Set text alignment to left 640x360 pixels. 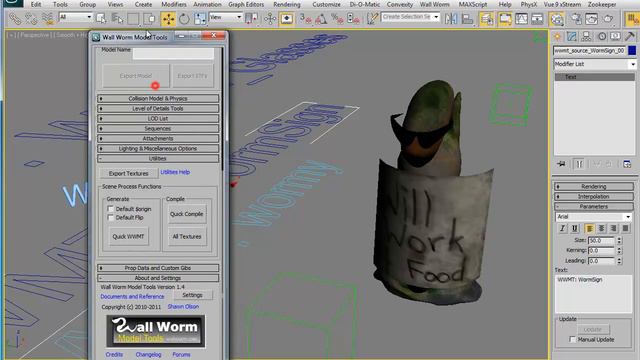point(589,229)
